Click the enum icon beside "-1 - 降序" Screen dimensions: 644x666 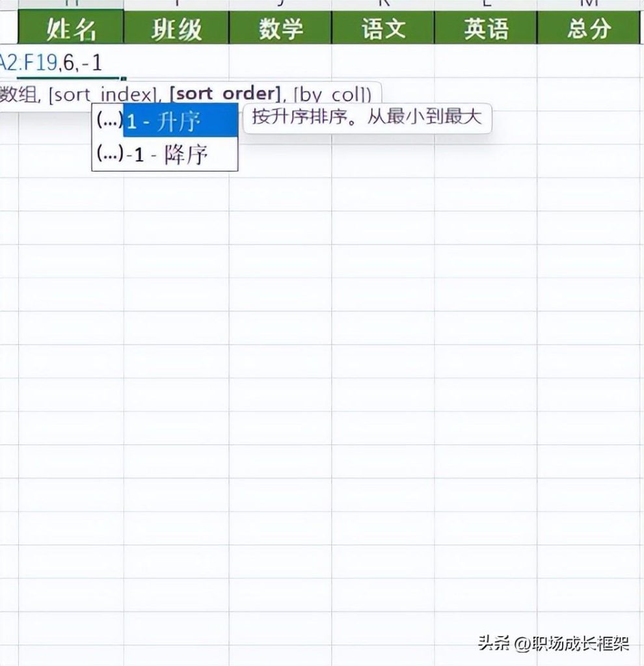(x=111, y=154)
